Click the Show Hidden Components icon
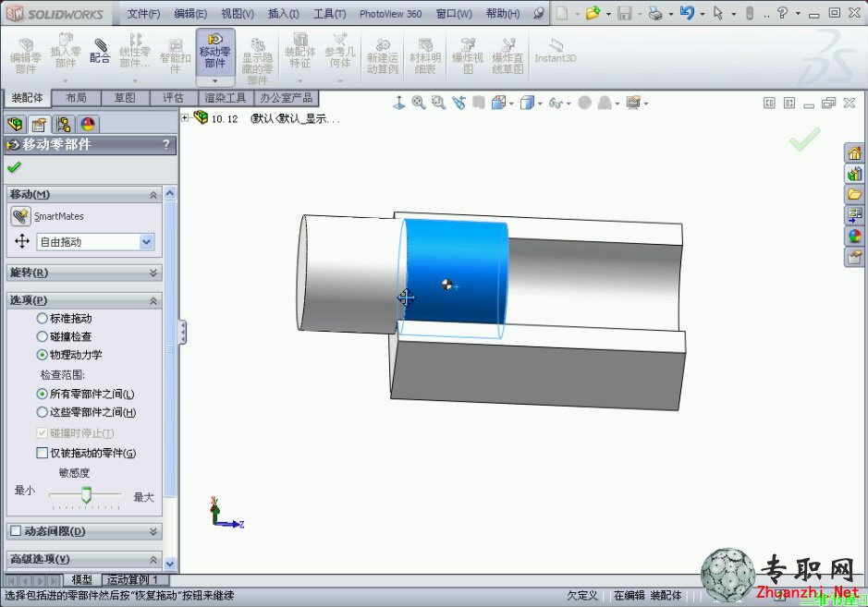Screen dimensions: 868x607 point(257,60)
